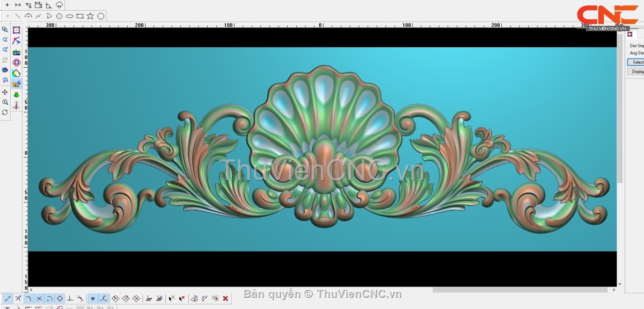The image size is (644, 309).
Task: Select the circle with center tool
Action: pos(59,16)
